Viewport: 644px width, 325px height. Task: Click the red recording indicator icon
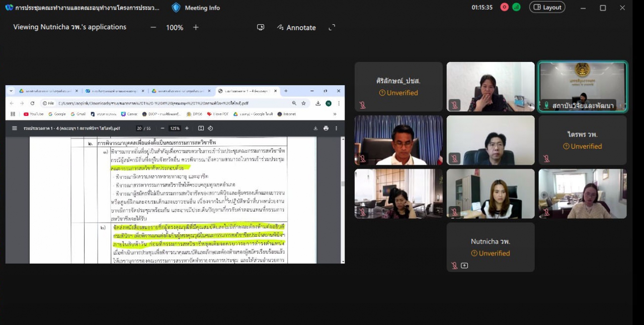tap(504, 7)
